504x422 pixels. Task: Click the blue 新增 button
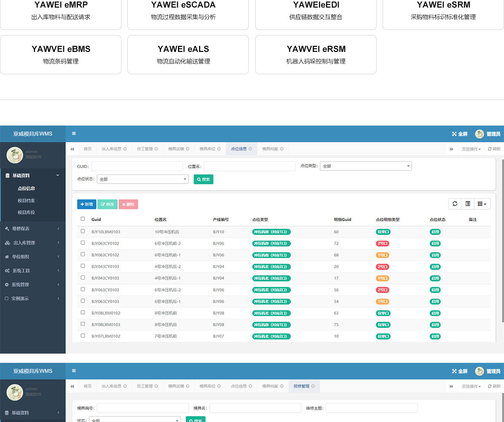click(x=86, y=204)
